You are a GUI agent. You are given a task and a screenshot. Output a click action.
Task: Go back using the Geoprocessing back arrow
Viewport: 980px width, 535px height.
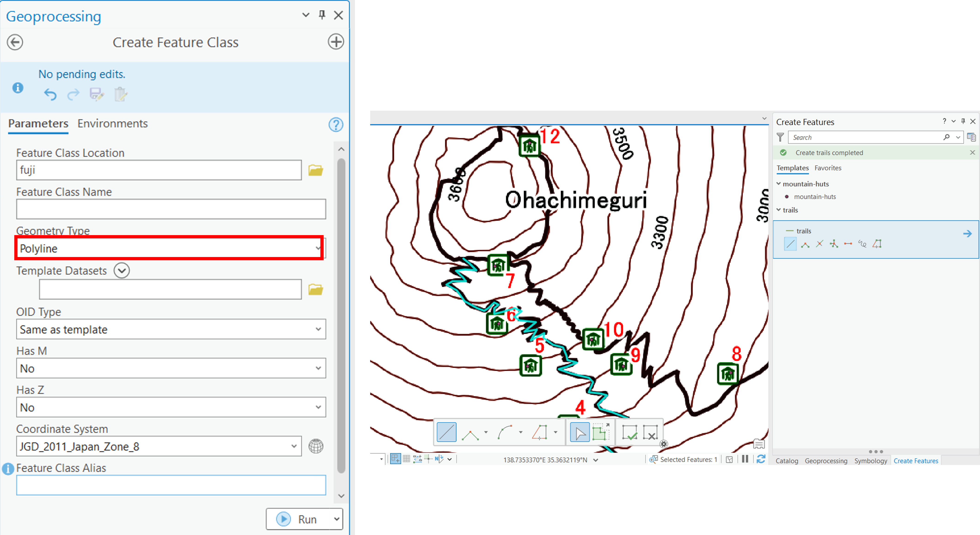tap(15, 42)
